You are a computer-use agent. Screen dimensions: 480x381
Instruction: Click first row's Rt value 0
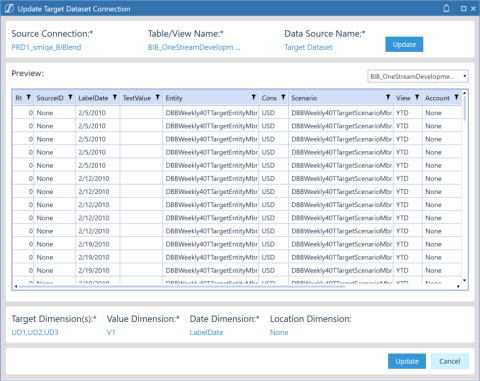(23, 113)
